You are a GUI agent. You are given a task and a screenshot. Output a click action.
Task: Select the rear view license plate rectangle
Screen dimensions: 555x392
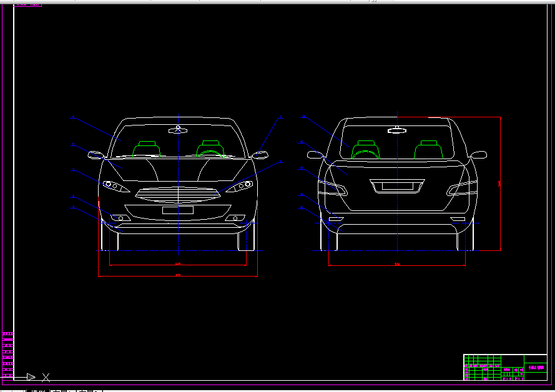click(398, 186)
